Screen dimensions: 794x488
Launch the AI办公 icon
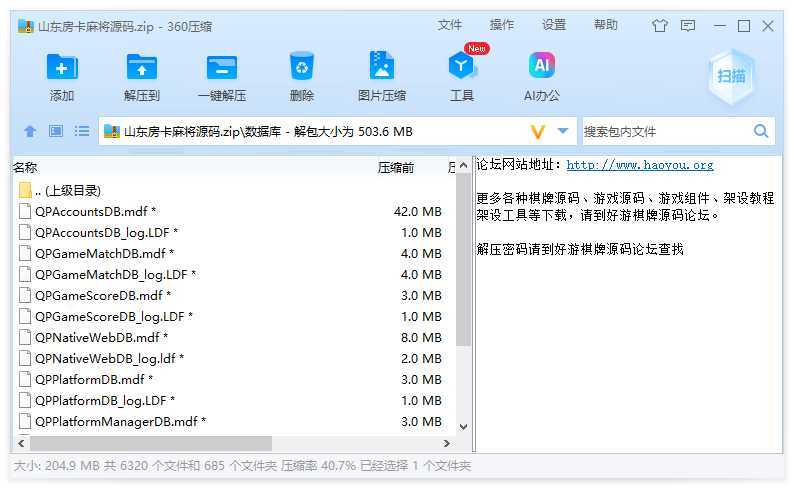[542, 65]
